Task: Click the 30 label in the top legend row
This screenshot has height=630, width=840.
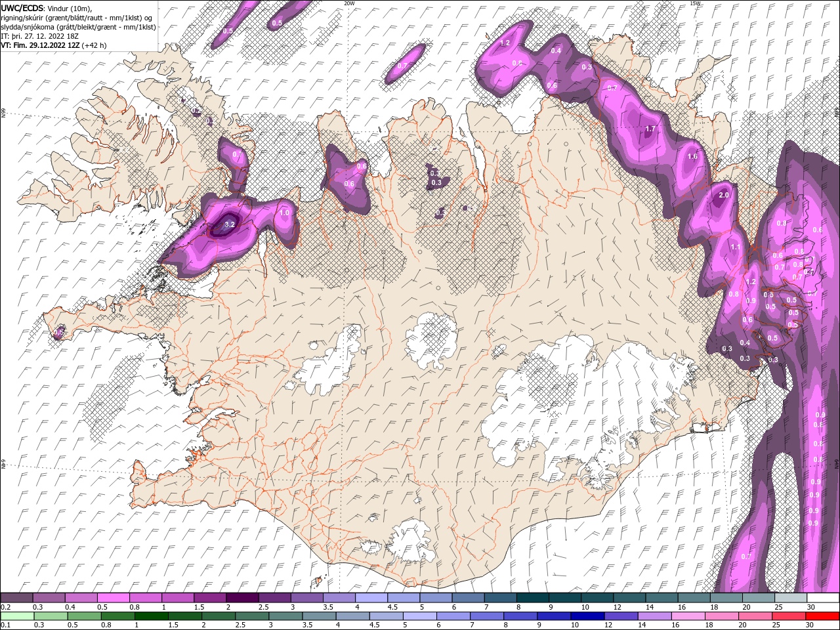Action: pyautogui.click(x=811, y=607)
